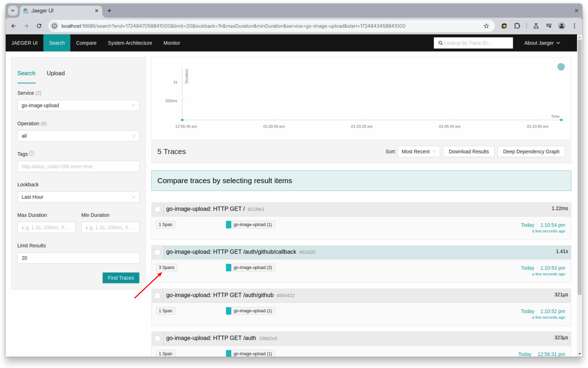Click the magnifier in Lookup by Trace ID
588x368 pixels.
click(x=441, y=43)
